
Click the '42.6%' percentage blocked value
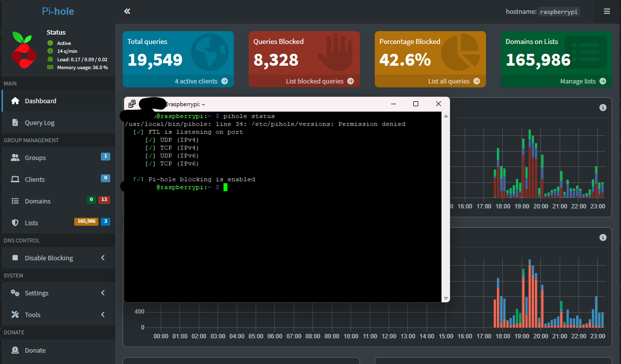coord(405,60)
